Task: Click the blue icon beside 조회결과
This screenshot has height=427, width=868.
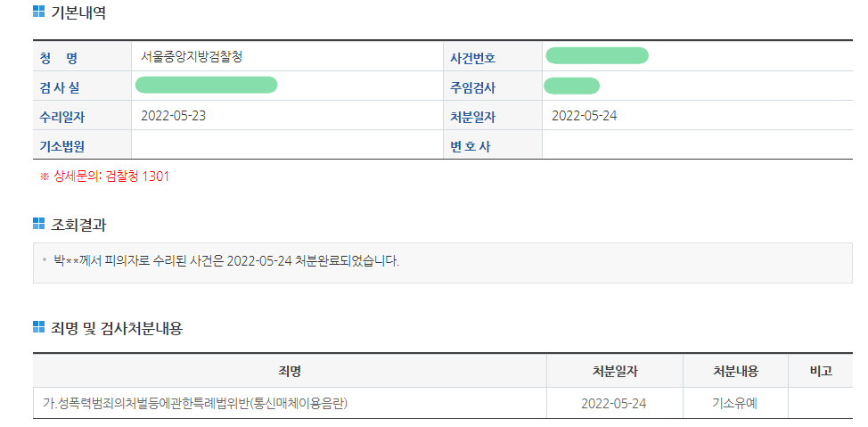Action: pyautogui.click(x=38, y=224)
